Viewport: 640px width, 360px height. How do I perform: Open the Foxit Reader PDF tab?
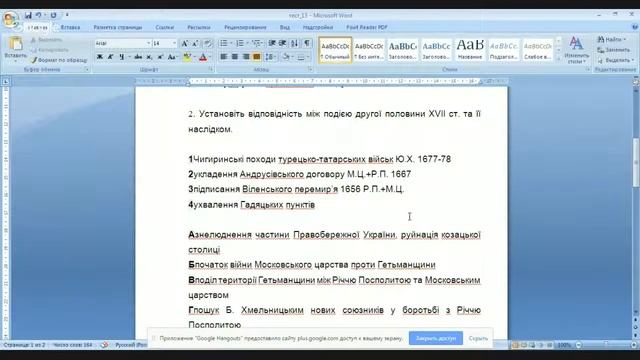[x=367, y=27]
